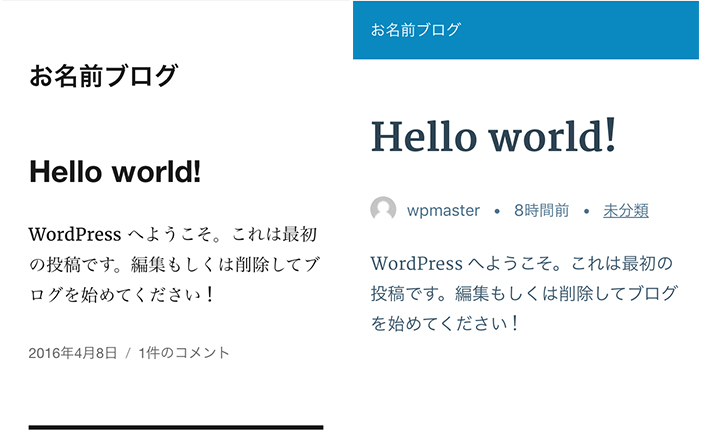Click お名前ブログ in the blue header
Image resolution: width=702 pixels, height=439 pixels.
coord(415,30)
